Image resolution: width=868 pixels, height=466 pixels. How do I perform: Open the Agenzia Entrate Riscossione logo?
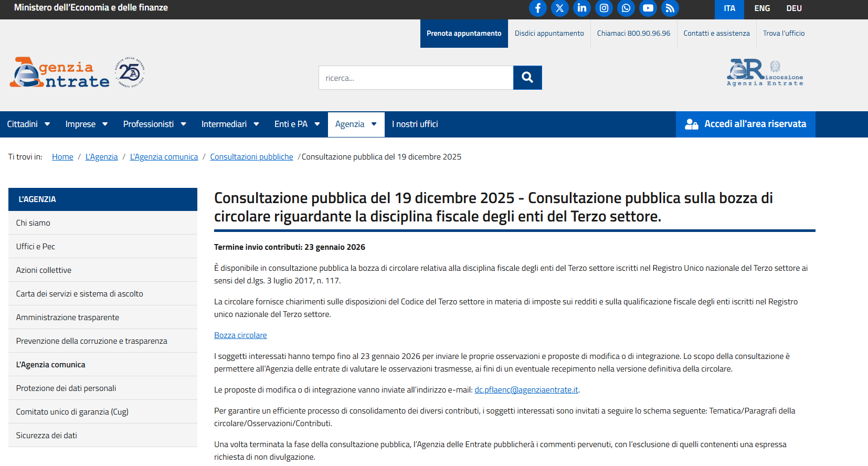[765, 72]
